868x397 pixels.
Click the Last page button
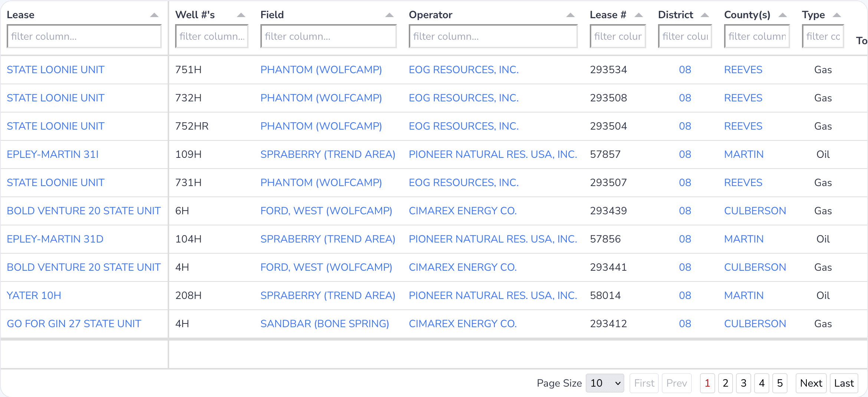pos(844,383)
